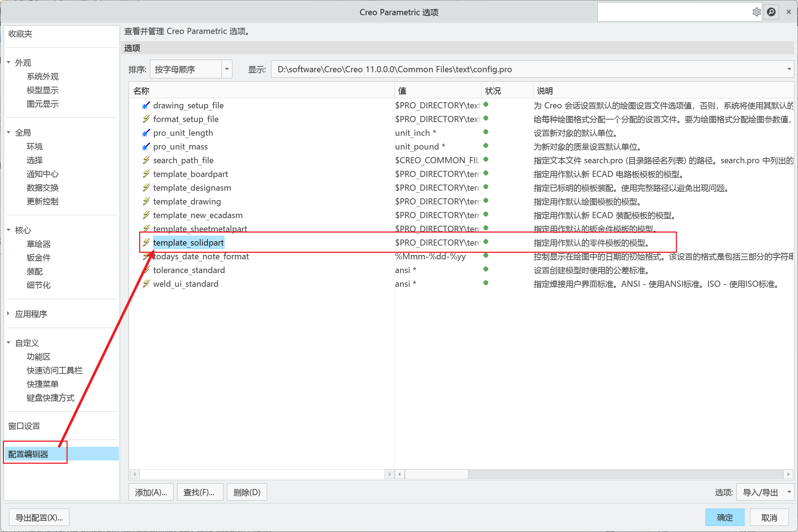
Task: Collapse the 核心 tree section
Action: point(9,230)
